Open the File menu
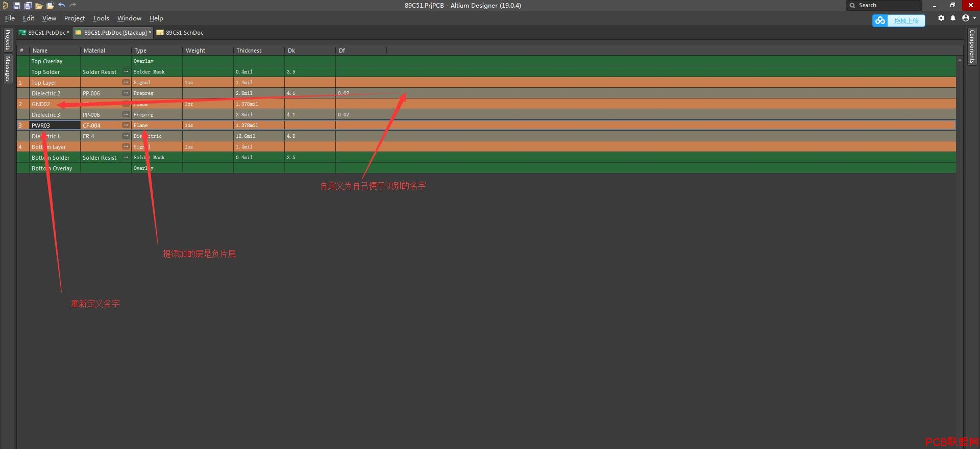The height and width of the screenshot is (449, 980). [x=10, y=18]
